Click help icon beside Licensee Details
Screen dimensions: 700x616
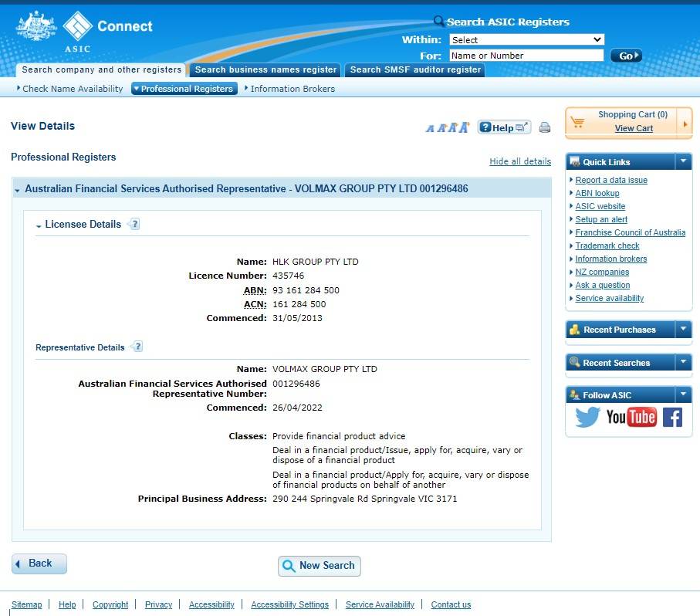tap(134, 225)
